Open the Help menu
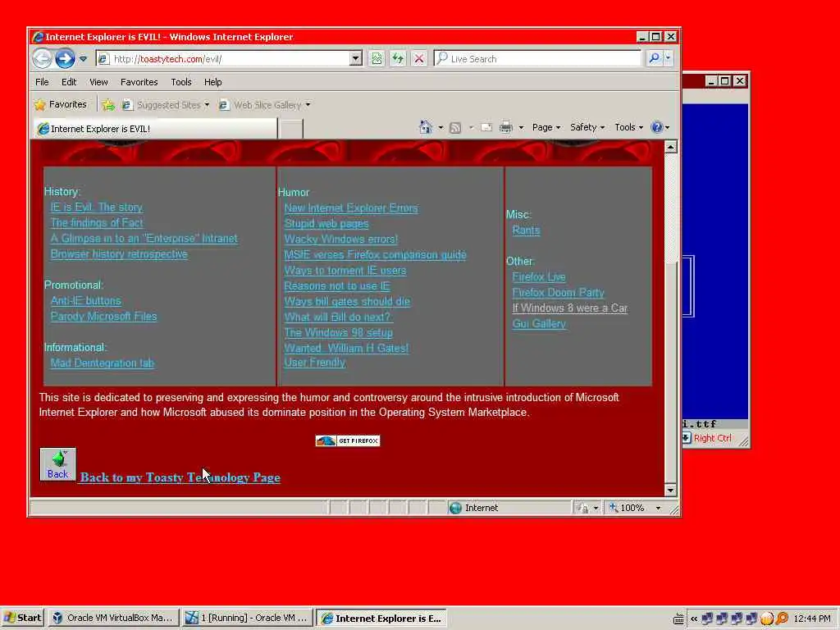 pos(212,82)
